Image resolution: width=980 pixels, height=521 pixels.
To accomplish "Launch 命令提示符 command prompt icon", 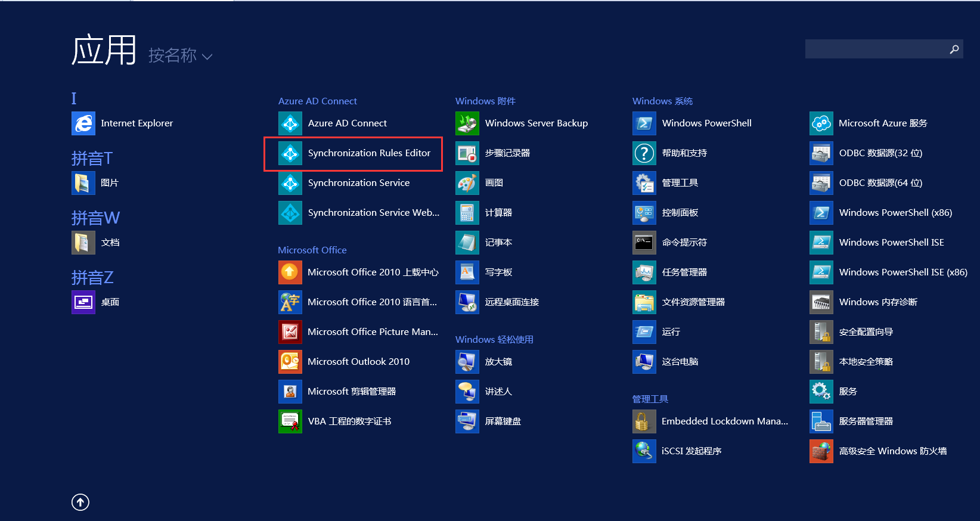I will (644, 243).
